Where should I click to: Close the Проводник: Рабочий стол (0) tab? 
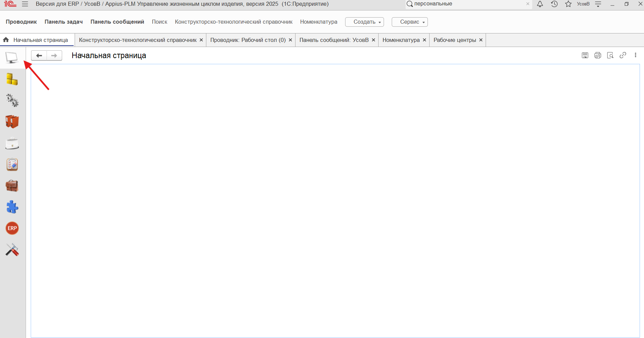[x=290, y=40]
